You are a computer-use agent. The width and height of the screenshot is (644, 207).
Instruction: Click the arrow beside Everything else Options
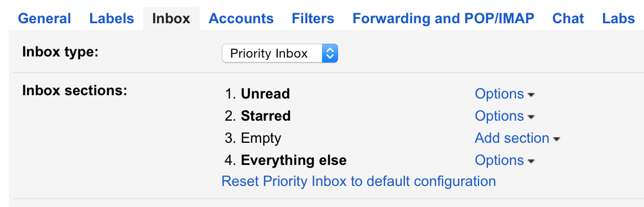[x=531, y=161]
